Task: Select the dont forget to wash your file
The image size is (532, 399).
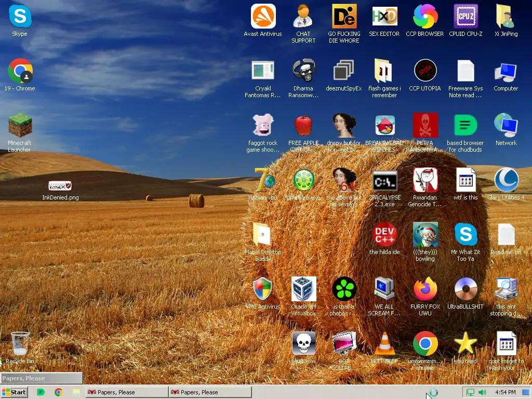Action: pyautogui.click(x=506, y=343)
